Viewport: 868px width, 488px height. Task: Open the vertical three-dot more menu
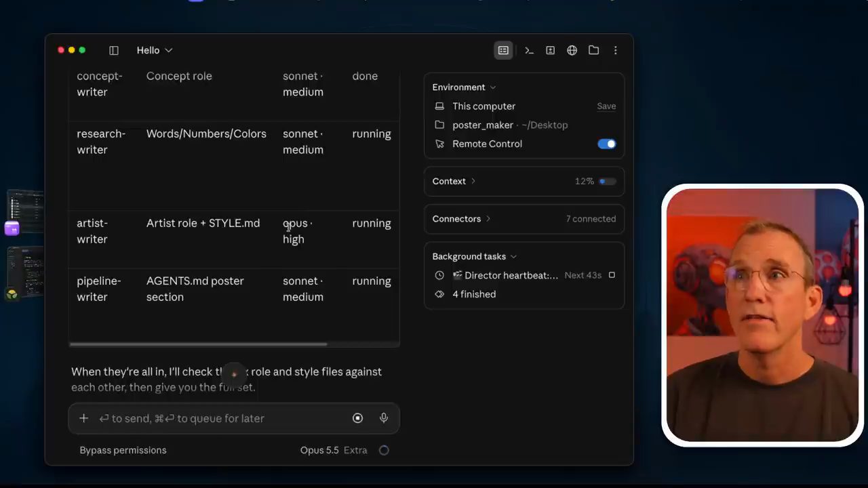click(x=616, y=50)
